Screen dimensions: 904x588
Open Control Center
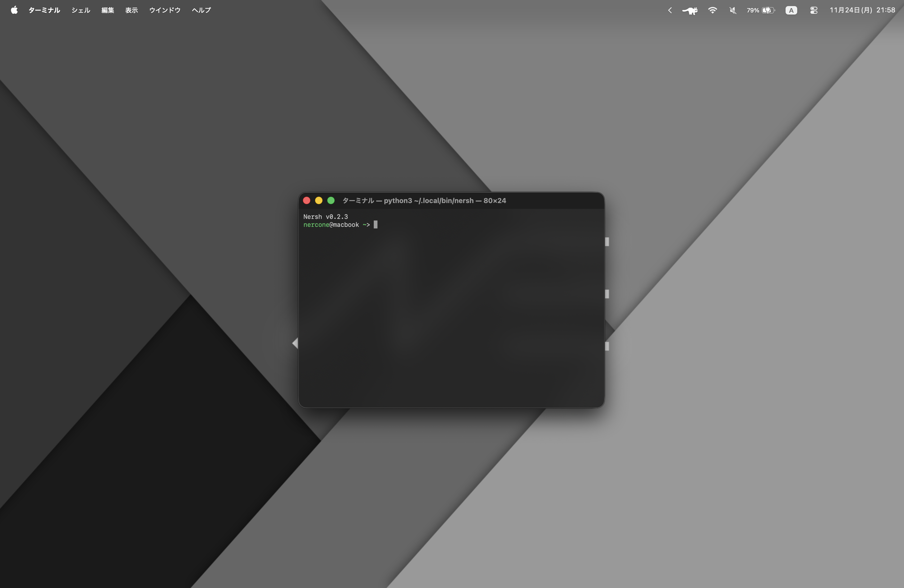(x=814, y=10)
